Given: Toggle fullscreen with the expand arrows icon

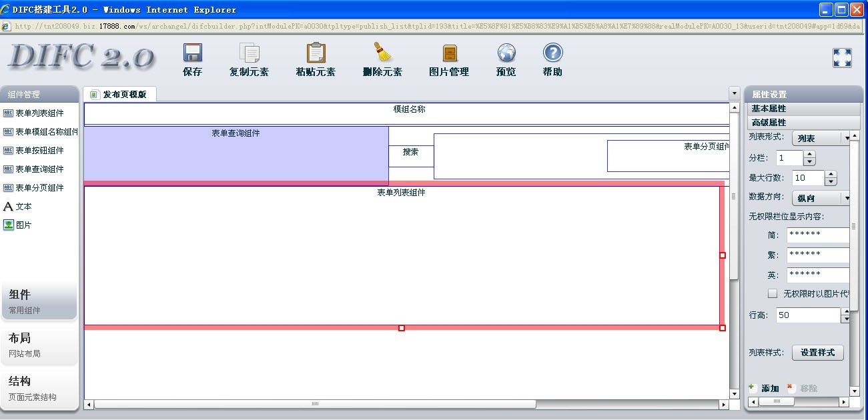Looking at the screenshot, I should pyautogui.click(x=842, y=58).
